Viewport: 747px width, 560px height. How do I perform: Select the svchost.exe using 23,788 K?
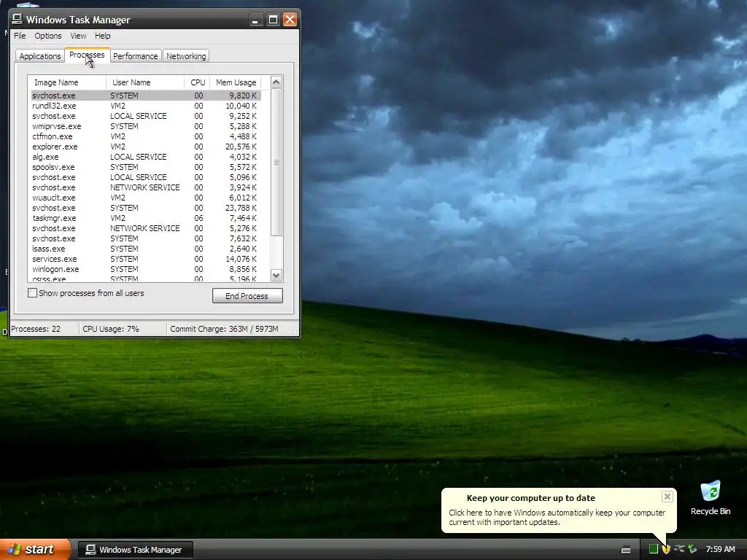pos(146,208)
